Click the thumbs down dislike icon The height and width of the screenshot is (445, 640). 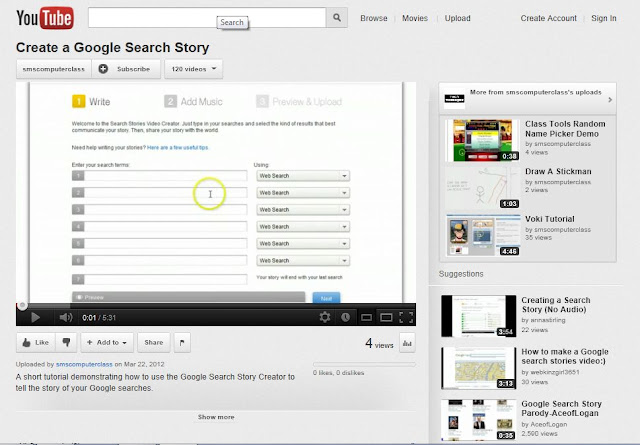coord(66,343)
